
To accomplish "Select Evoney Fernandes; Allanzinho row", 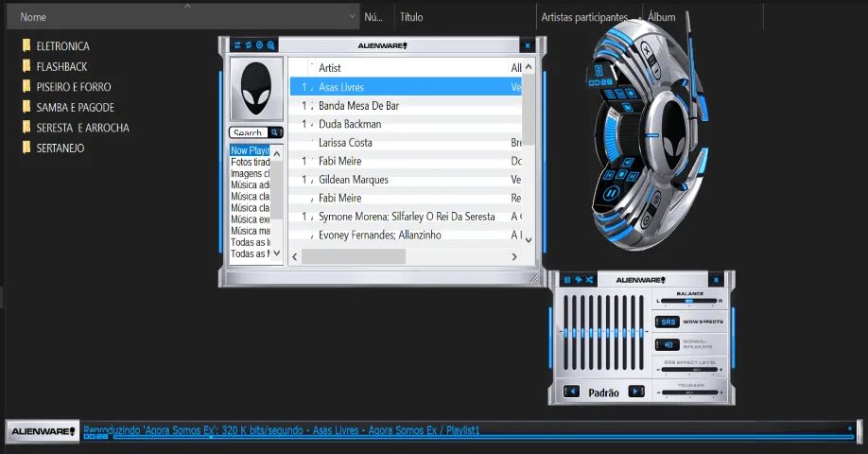I will [406, 235].
